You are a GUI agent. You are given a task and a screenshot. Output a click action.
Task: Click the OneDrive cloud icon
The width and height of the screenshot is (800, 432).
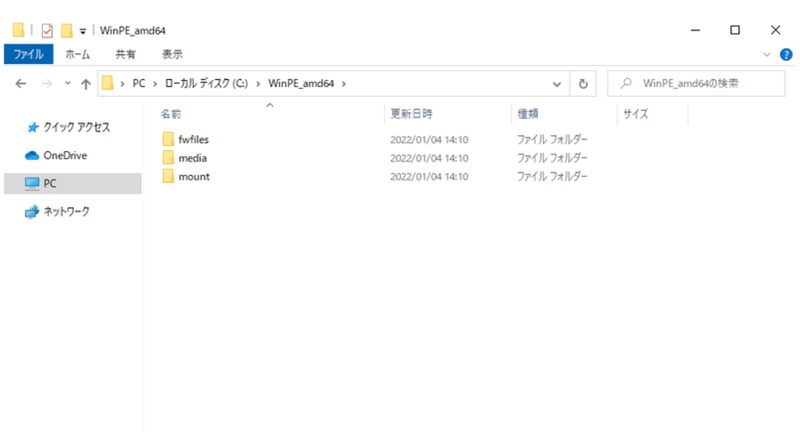tap(32, 155)
